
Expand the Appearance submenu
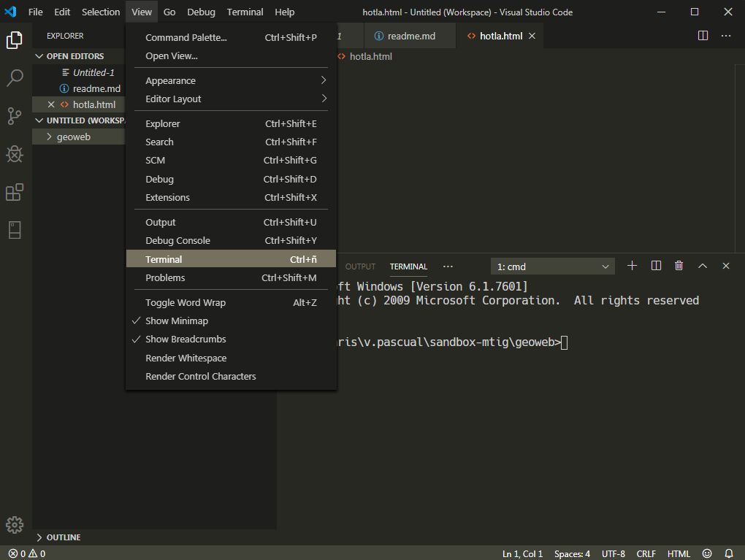(231, 81)
